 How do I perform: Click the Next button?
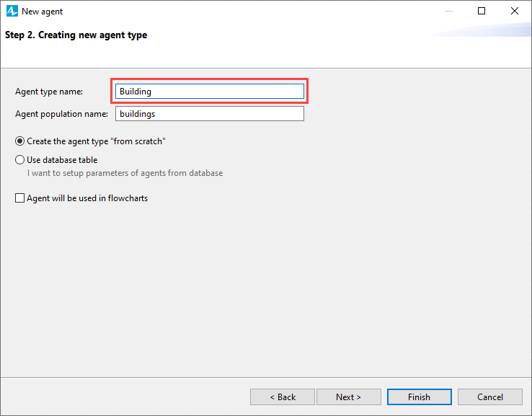[x=348, y=397]
